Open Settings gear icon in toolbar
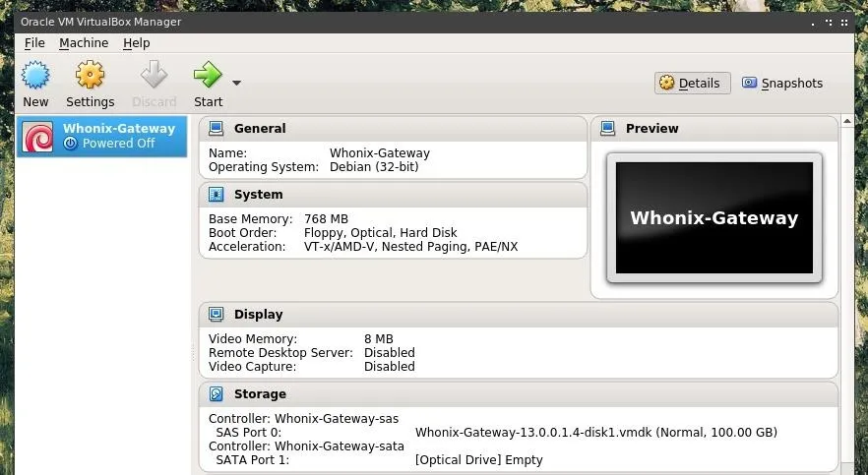868x475 pixels. click(x=91, y=75)
